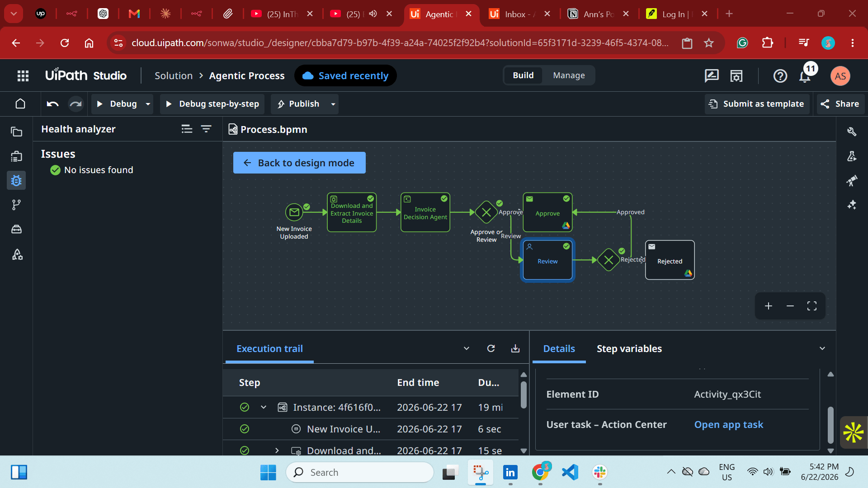This screenshot has width=868, height=488.
Task: Share the project
Action: coord(840,104)
